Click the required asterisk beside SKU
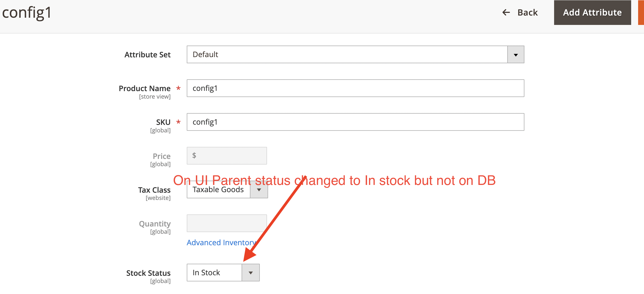 click(x=178, y=122)
